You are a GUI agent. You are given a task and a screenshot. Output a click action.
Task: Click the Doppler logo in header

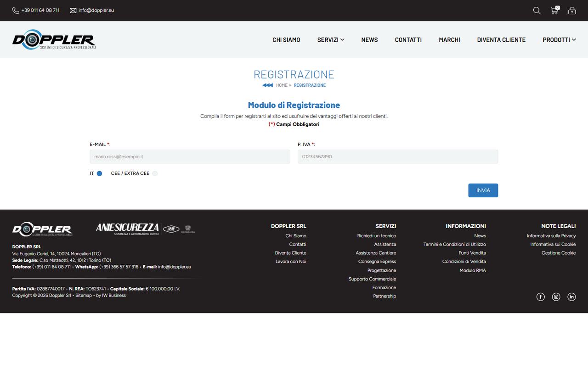point(54,39)
